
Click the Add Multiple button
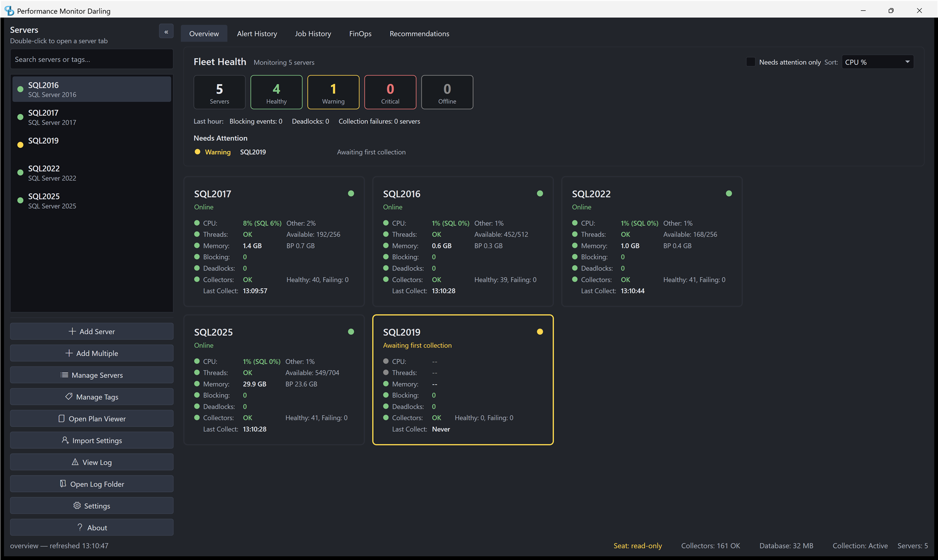tap(92, 353)
